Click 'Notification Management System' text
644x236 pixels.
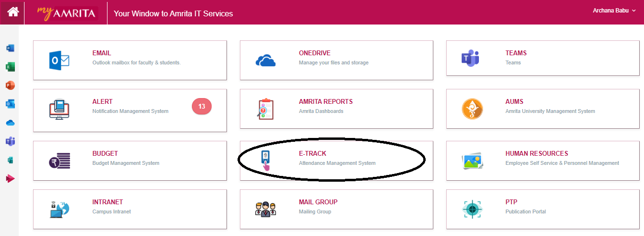point(130,111)
